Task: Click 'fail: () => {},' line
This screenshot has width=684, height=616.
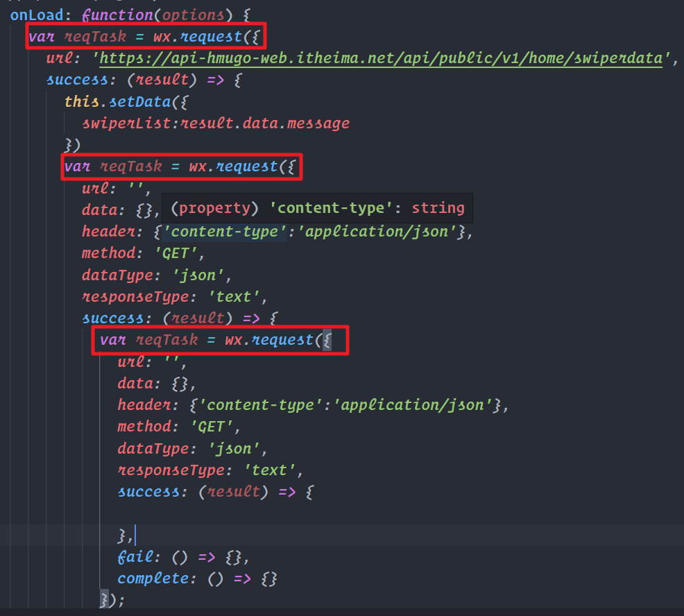Action: click(x=183, y=557)
